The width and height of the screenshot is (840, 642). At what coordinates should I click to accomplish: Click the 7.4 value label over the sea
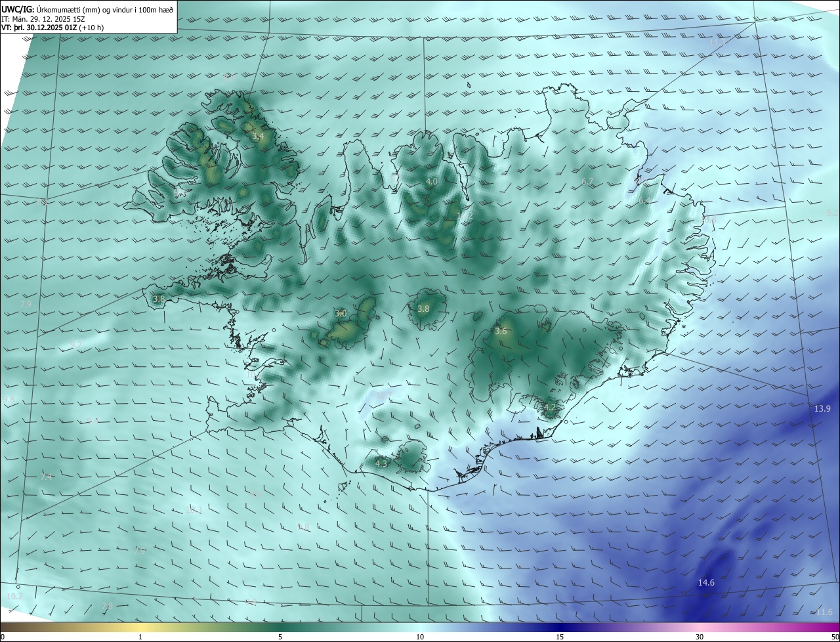coord(46,477)
